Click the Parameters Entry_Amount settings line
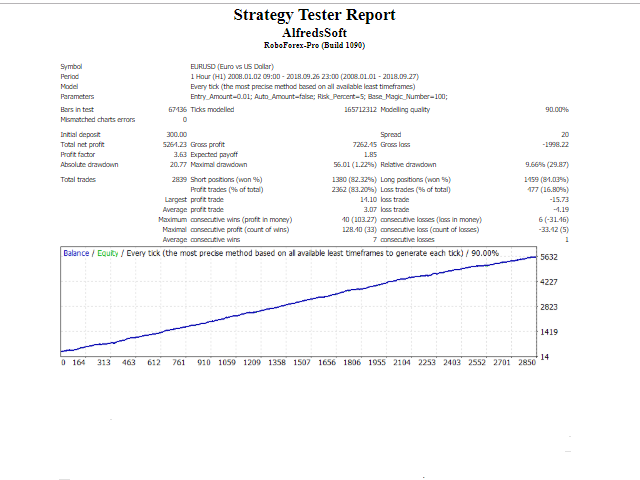The image size is (640, 480). coord(318,96)
